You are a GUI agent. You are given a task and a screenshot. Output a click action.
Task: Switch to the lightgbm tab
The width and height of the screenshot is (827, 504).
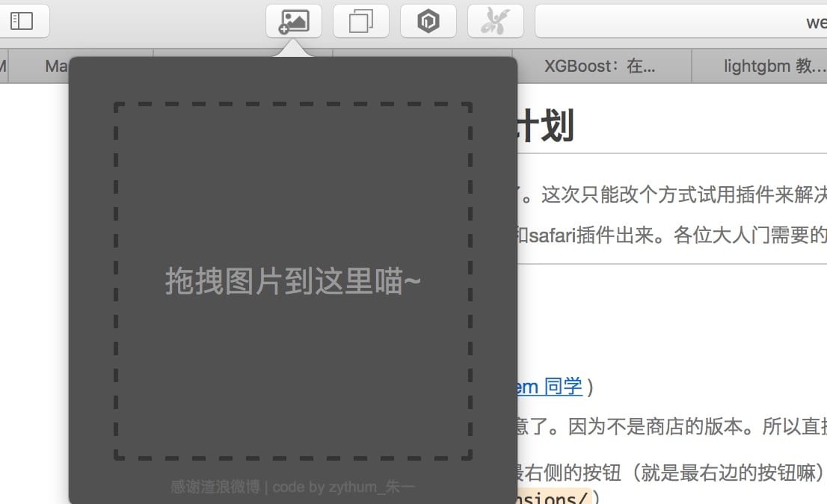(760, 66)
